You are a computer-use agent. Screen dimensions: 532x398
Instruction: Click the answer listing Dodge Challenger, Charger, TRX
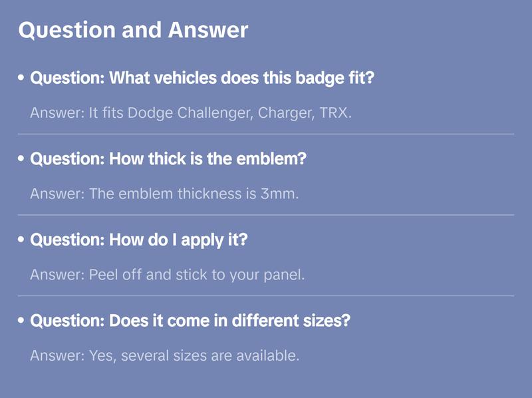pyautogui.click(x=191, y=113)
